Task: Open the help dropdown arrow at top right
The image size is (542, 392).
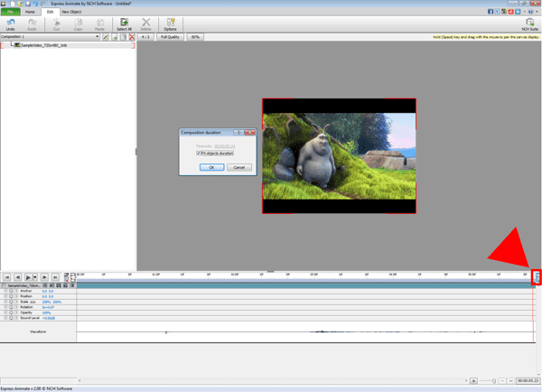Action: (x=537, y=12)
